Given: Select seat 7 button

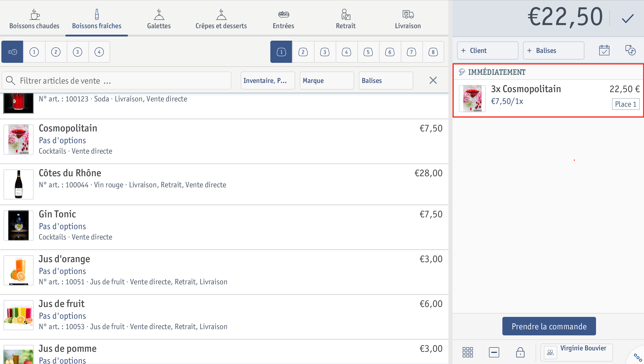Looking at the screenshot, I should point(411,52).
